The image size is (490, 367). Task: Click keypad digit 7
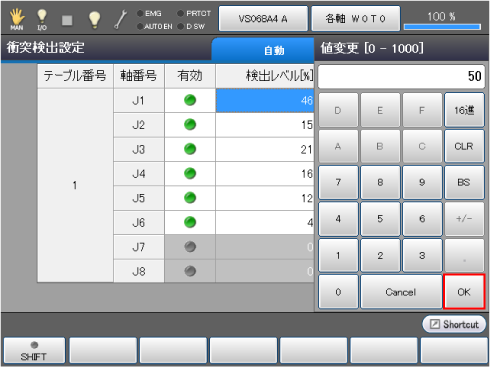click(x=338, y=182)
